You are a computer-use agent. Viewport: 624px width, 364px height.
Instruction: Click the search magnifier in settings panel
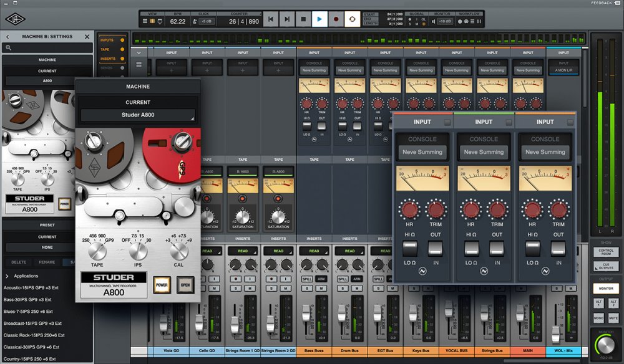8,48
